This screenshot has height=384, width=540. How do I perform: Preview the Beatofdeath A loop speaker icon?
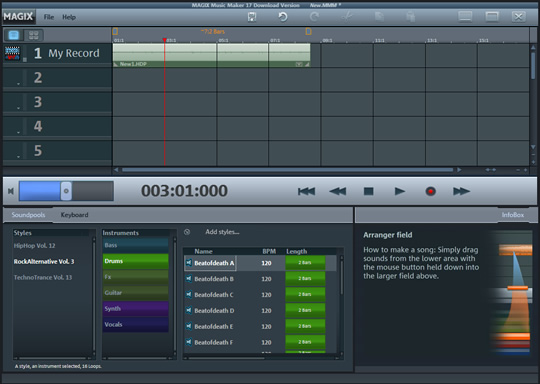pyautogui.click(x=189, y=263)
